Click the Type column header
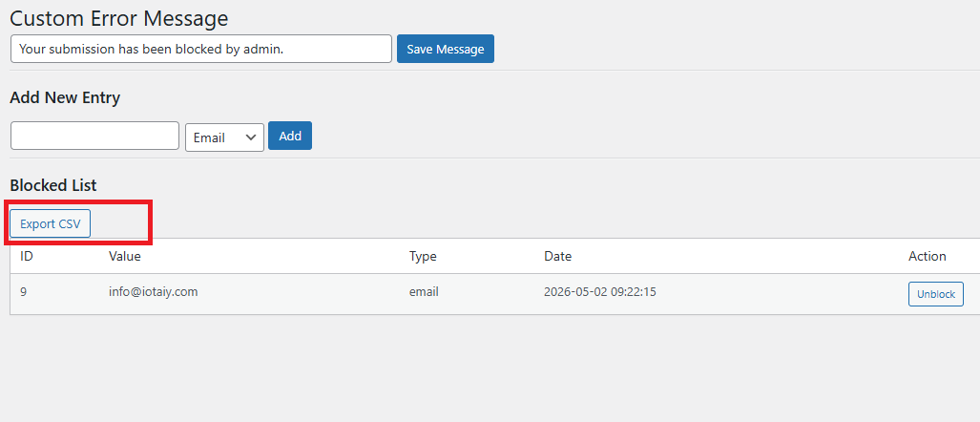The image size is (980, 422). 423,256
